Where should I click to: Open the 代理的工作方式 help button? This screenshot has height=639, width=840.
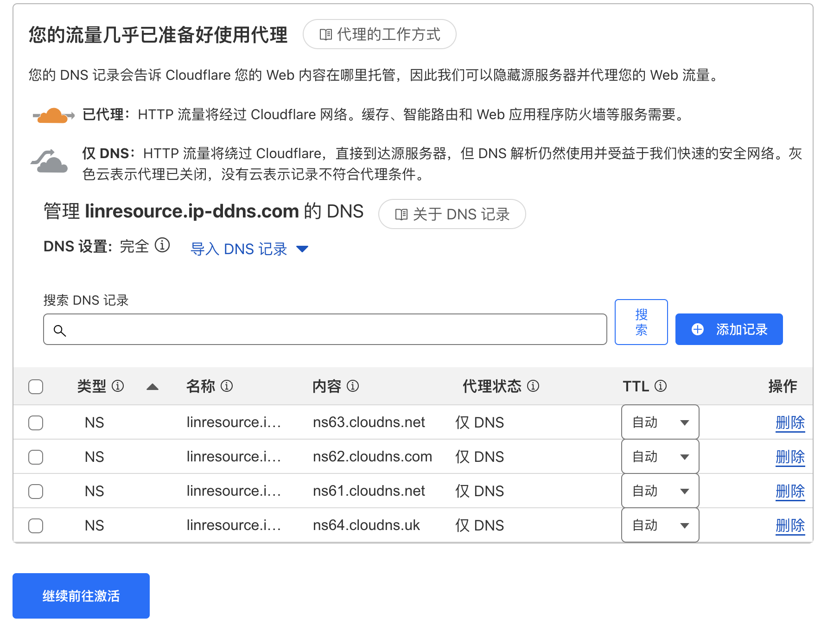coord(380,34)
